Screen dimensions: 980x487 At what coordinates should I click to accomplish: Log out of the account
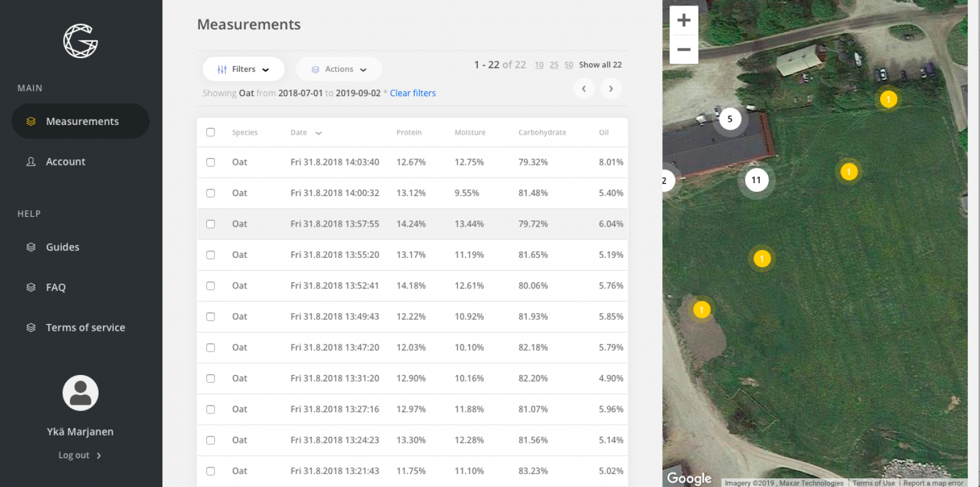point(80,455)
